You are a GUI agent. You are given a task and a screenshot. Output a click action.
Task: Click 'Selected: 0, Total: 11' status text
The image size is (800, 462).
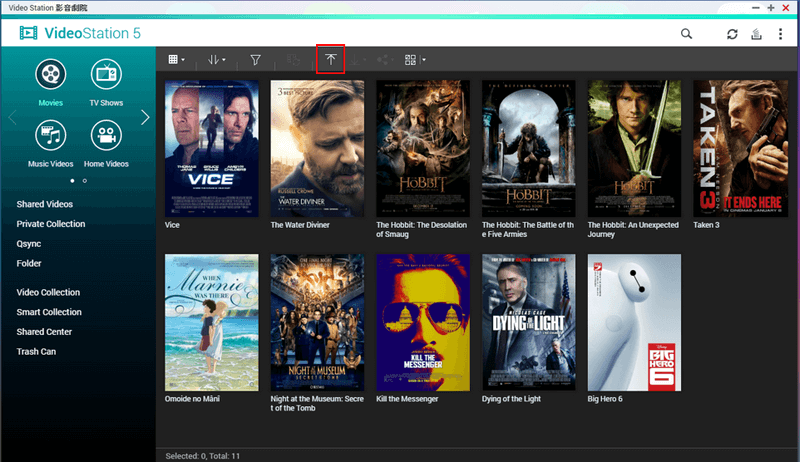(203, 456)
